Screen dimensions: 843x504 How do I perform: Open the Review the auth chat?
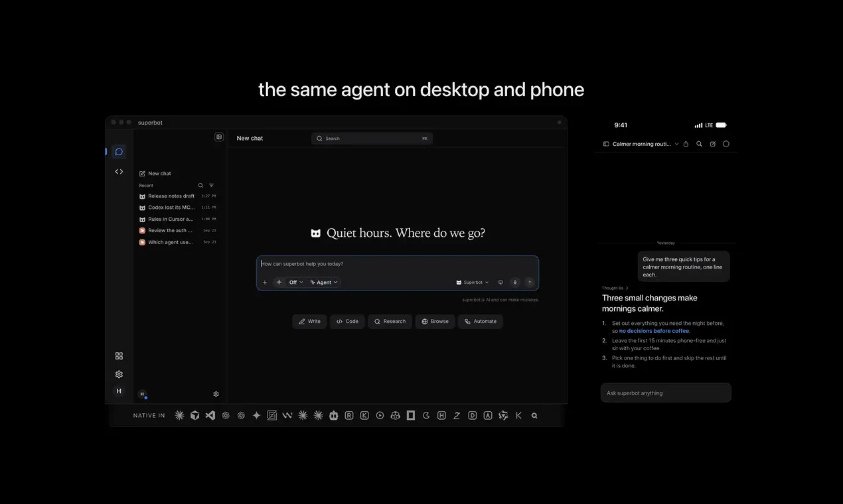tap(177, 231)
